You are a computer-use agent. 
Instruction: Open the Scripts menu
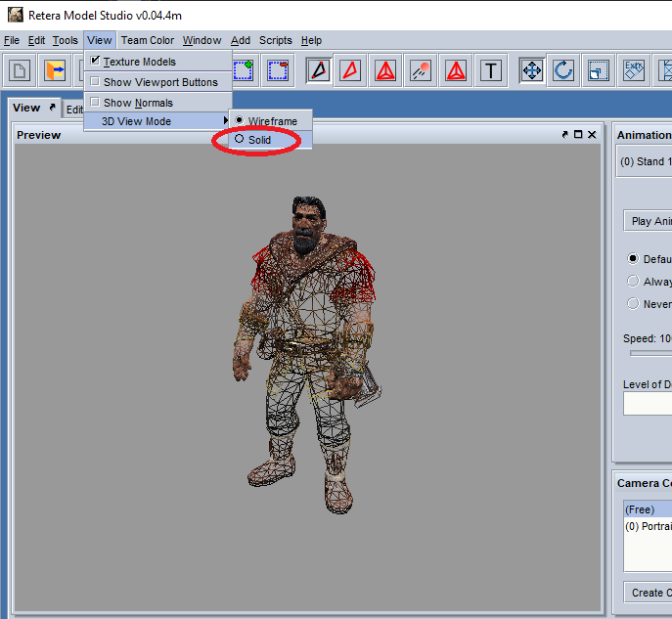[x=275, y=40]
